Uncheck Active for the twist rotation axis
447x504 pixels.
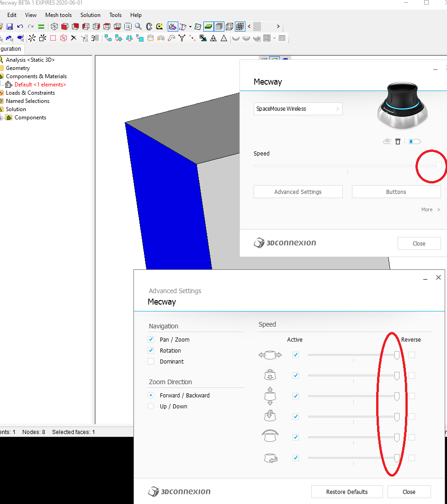tap(296, 458)
